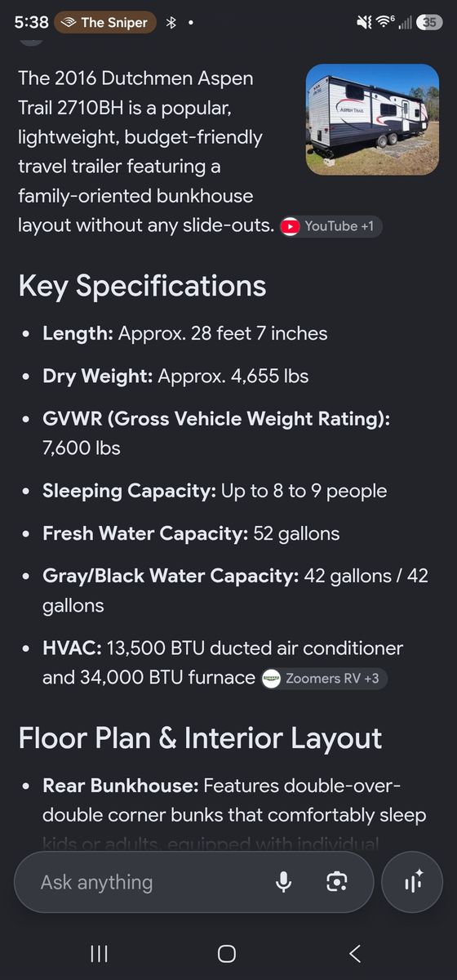Tap the Android home button
The height and width of the screenshot is (980, 457).
coord(227,953)
